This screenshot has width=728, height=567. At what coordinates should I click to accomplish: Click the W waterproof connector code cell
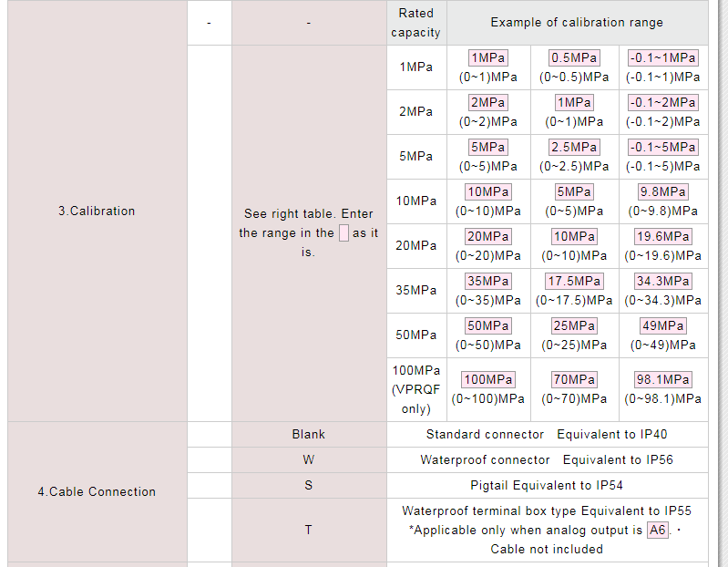point(309,459)
